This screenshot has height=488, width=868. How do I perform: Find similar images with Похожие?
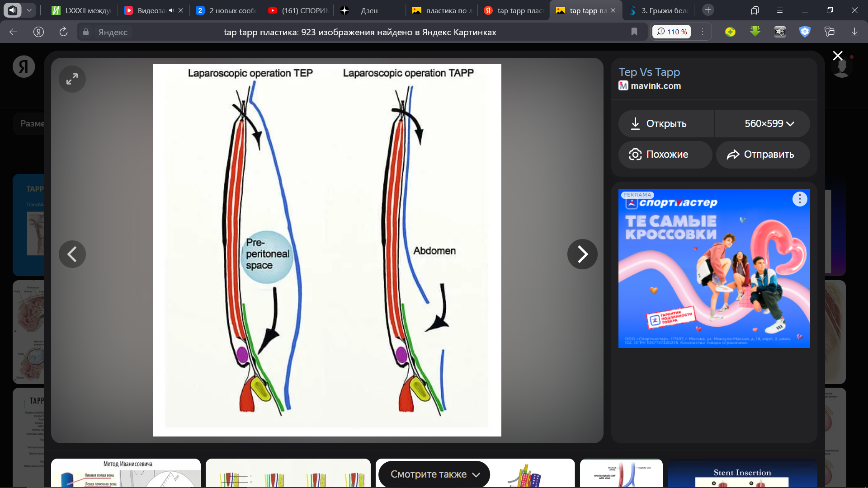(x=665, y=155)
